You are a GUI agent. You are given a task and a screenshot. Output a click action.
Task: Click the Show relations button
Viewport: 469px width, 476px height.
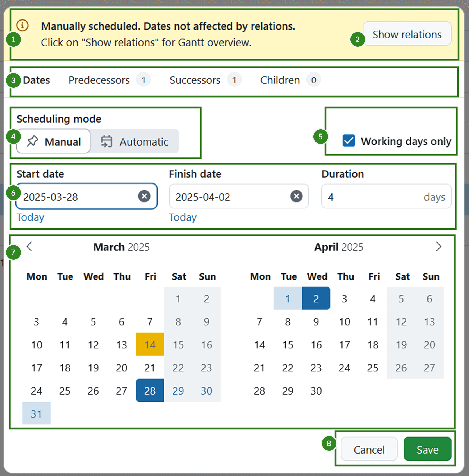[x=407, y=34]
